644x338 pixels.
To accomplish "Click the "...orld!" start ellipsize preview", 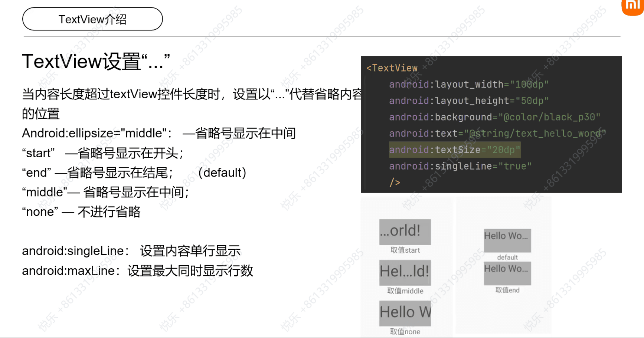I will pyautogui.click(x=405, y=232).
